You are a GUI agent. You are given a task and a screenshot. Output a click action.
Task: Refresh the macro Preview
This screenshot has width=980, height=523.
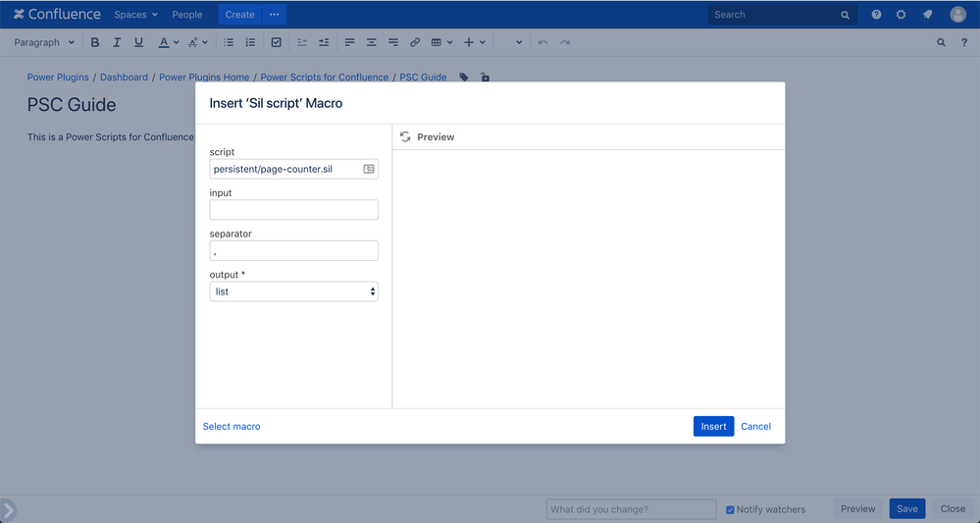coord(405,136)
